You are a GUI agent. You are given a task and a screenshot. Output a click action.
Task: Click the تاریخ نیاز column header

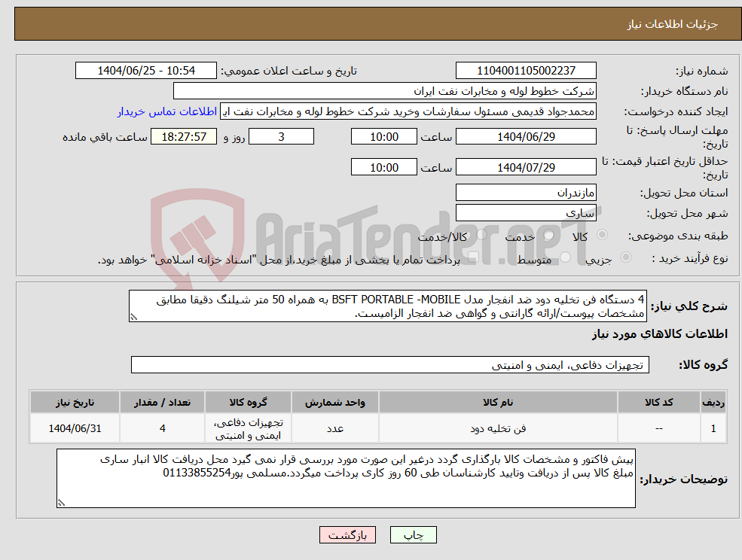click(75, 403)
